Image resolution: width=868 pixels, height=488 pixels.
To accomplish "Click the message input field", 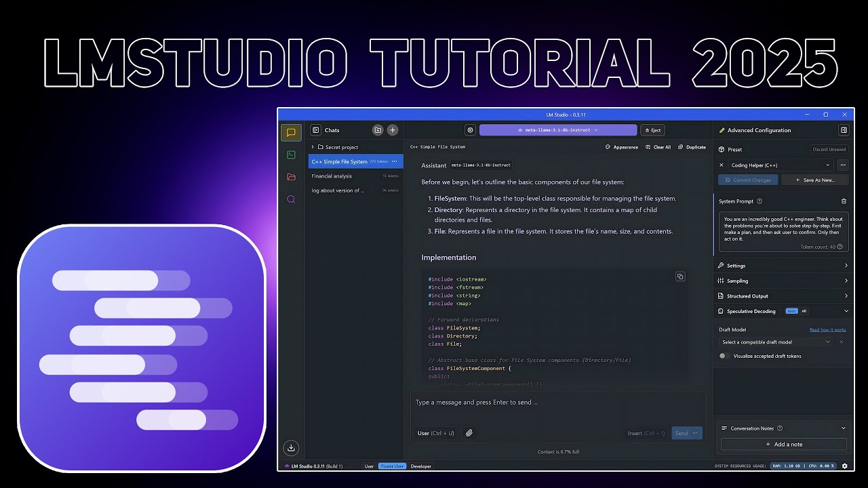I will click(557, 403).
